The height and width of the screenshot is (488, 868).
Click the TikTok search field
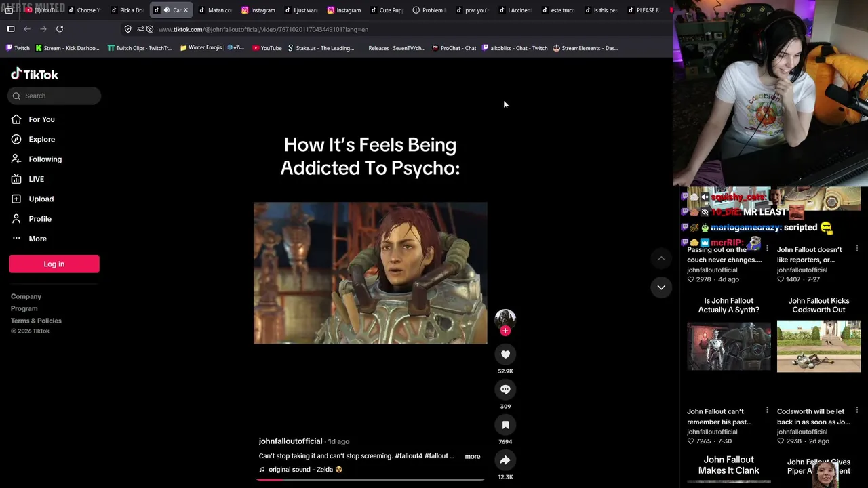55,96
